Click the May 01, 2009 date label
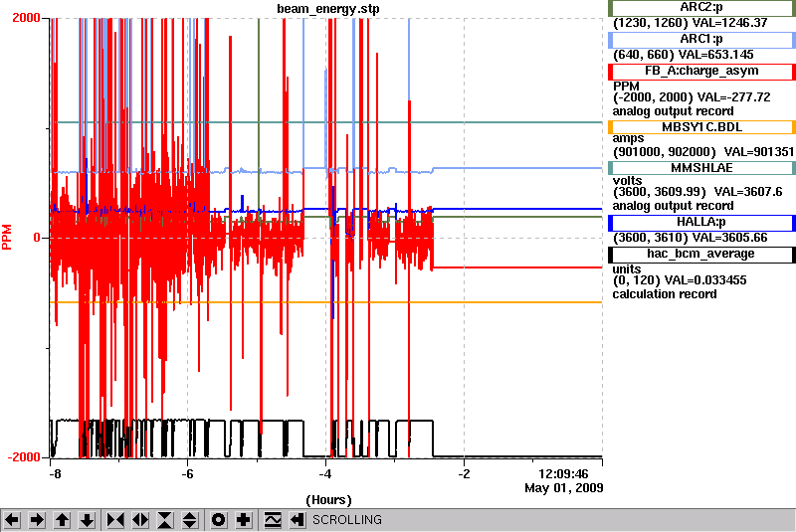The image size is (796, 532). tap(564, 488)
